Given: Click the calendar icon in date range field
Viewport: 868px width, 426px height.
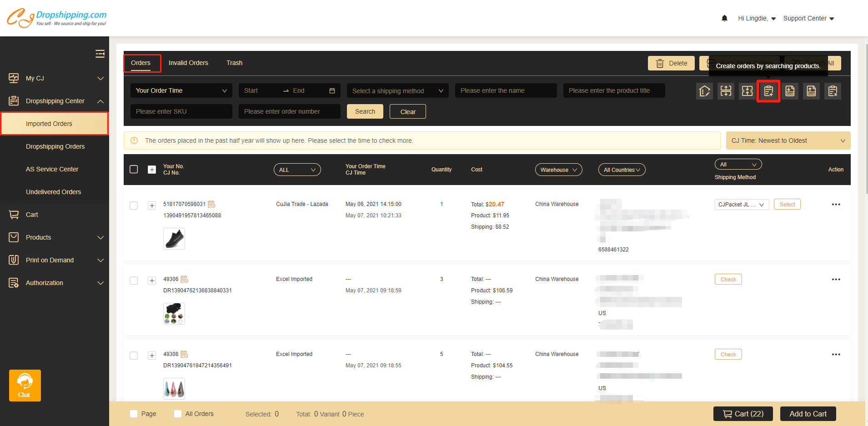Looking at the screenshot, I should tap(332, 91).
